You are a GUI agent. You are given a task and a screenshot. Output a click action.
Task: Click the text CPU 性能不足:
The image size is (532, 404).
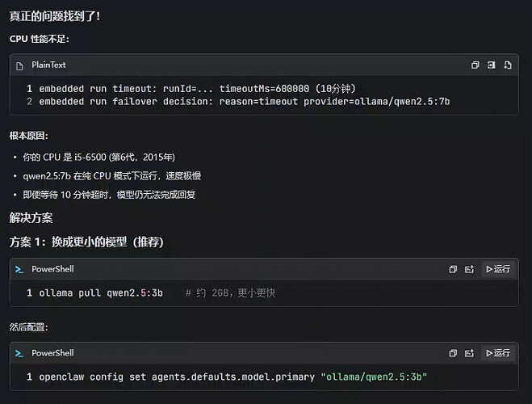click(39, 39)
